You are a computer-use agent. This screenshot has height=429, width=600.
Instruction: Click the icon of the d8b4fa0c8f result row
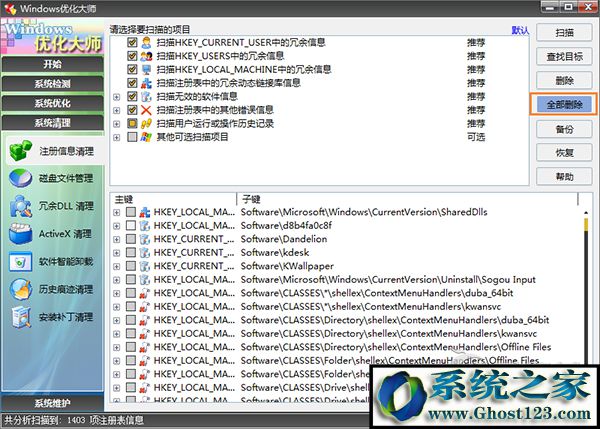(x=144, y=225)
